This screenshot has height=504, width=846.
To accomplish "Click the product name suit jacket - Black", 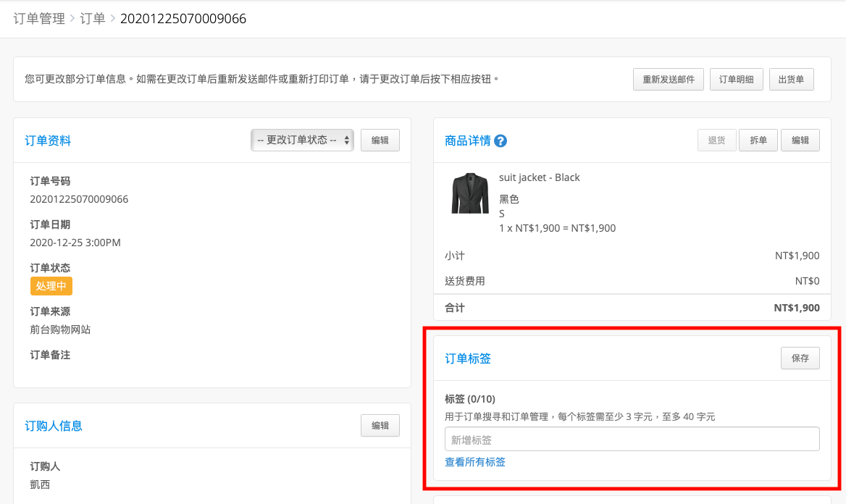I will [539, 177].
